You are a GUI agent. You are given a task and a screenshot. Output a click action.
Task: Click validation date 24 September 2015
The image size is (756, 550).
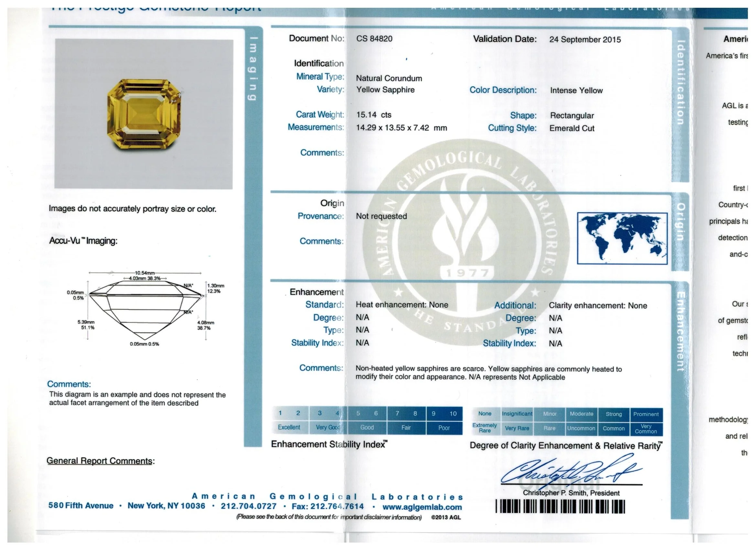point(585,39)
